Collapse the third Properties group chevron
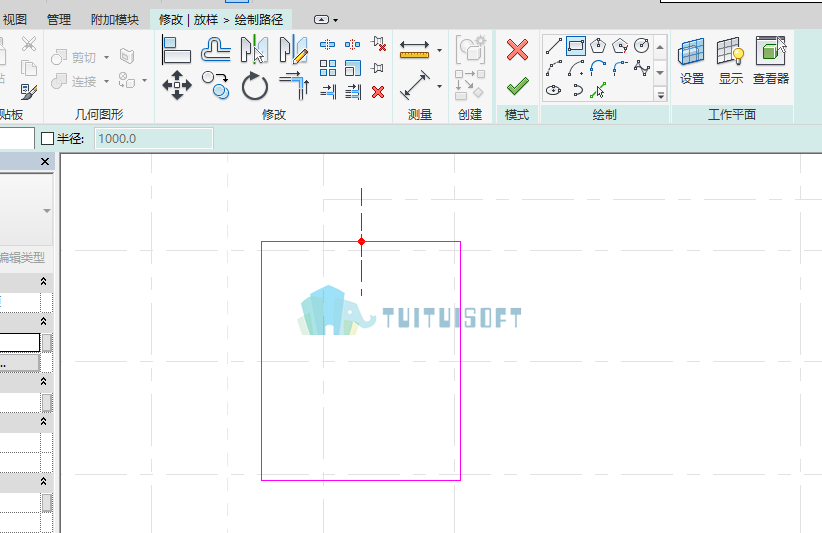The width and height of the screenshot is (822, 533). [44, 381]
